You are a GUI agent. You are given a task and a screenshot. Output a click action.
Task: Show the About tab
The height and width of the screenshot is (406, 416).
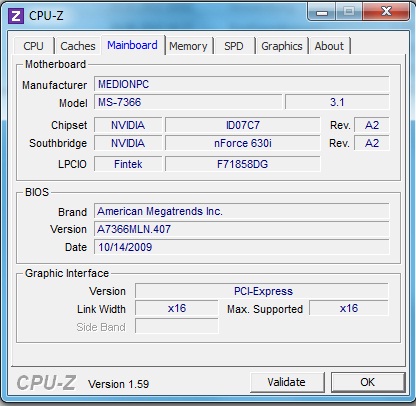coord(329,46)
